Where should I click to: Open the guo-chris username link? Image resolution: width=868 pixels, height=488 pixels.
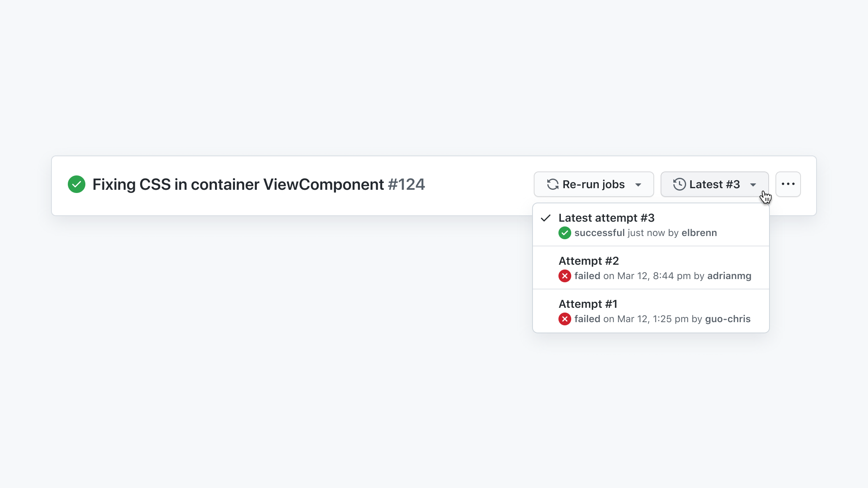click(x=728, y=319)
